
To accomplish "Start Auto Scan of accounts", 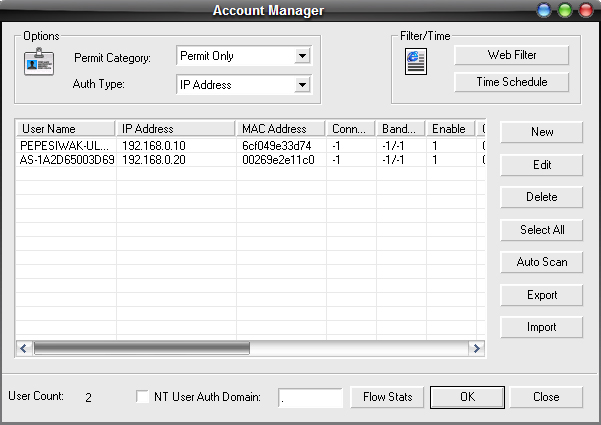I will pyautogui.click(x=542, y=262).
